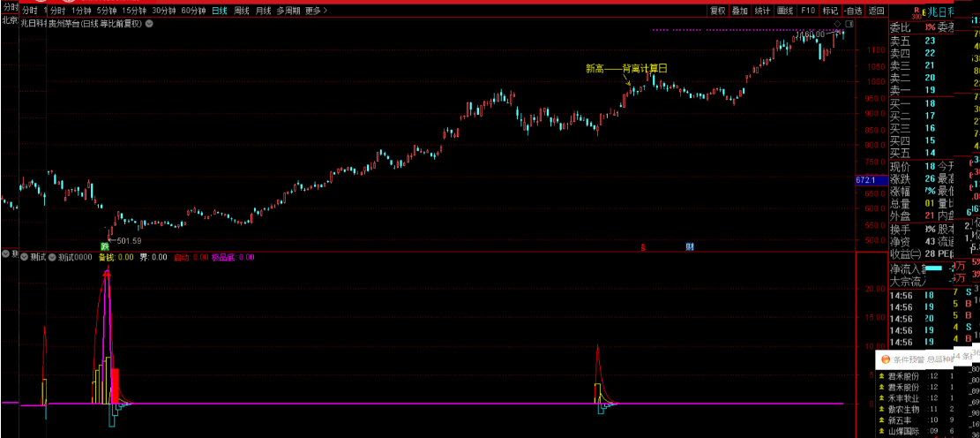Image resolution: width=980 pixels, height=438 pixels.
Task: Click the 复权 button
Action: point(717,11)
